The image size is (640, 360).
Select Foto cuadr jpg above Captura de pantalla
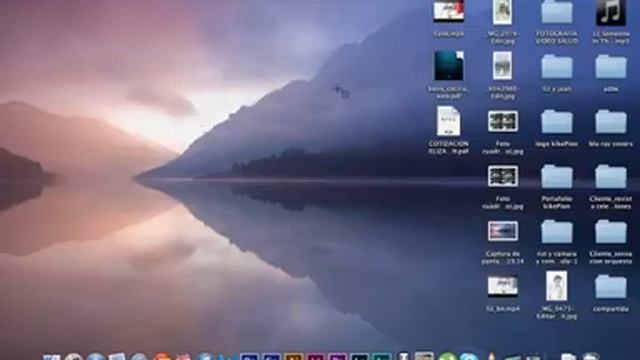pyautogui.click(x=503, y=176)
